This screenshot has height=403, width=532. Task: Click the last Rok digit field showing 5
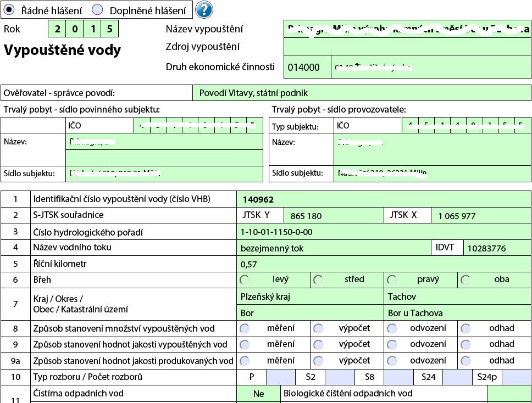(x=109, y=29)
